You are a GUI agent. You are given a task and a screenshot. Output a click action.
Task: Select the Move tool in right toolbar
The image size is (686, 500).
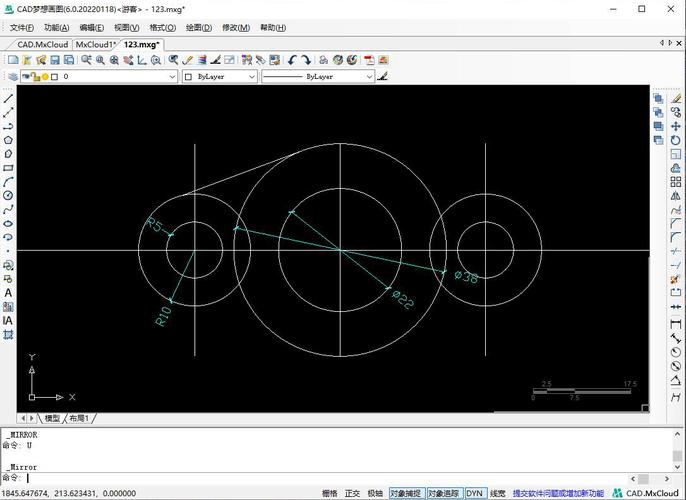pos(676,126)
